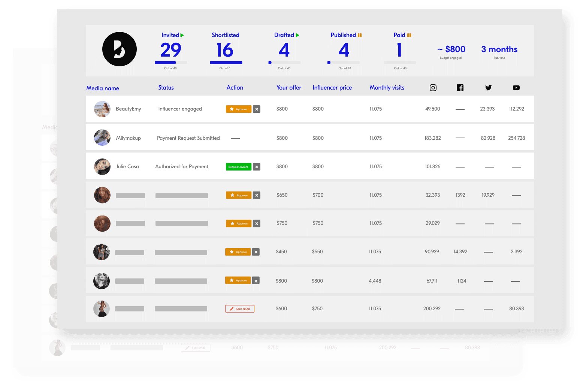Select the Drafted stage counter 4
This screenshot has width=583, height=392.
click(x=284, y=50)
